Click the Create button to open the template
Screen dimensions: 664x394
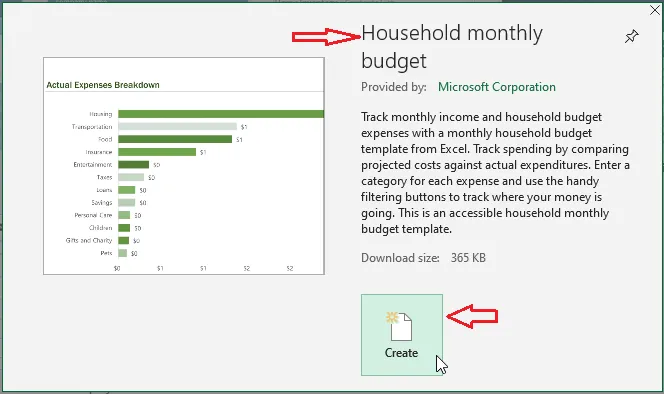pos(402,335)
